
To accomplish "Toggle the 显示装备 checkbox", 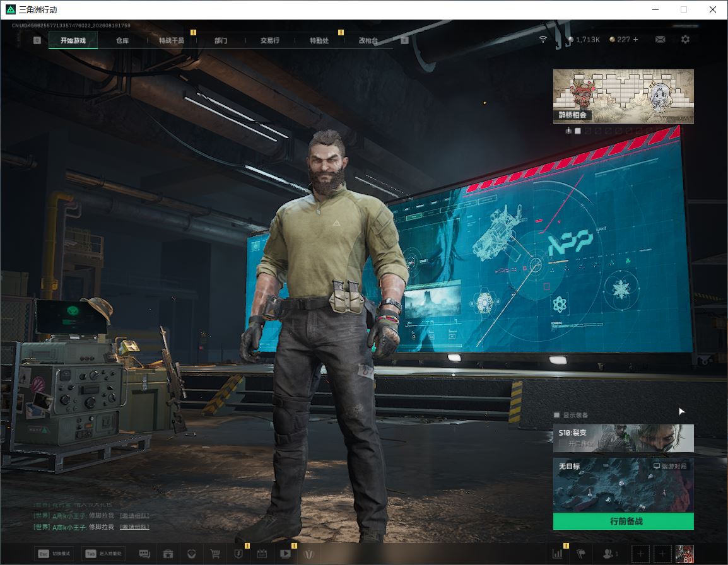I will 556,415.
